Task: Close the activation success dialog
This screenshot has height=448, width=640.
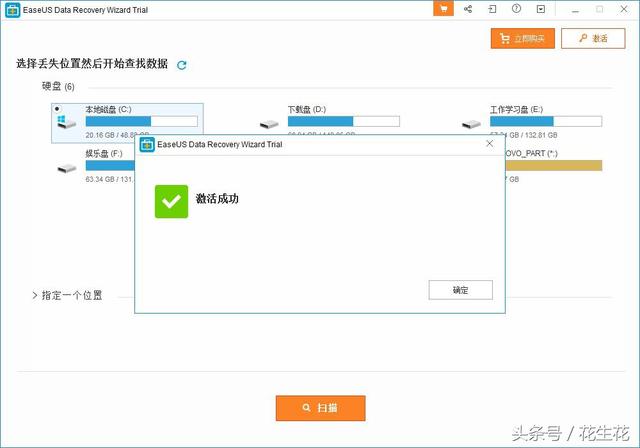Action: pyautogui.click(x=489, y=144)
